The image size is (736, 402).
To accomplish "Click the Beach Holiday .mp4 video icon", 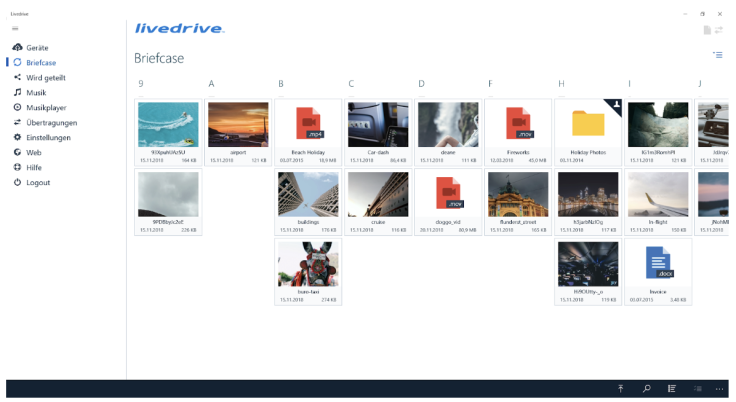I will click(x=308, y=123).
